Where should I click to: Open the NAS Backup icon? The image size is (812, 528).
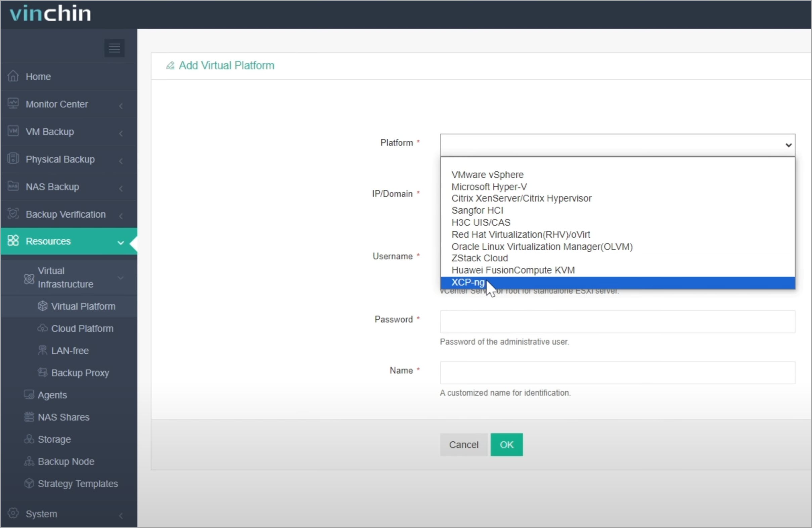pyautogui.click(x=13, y=186)
